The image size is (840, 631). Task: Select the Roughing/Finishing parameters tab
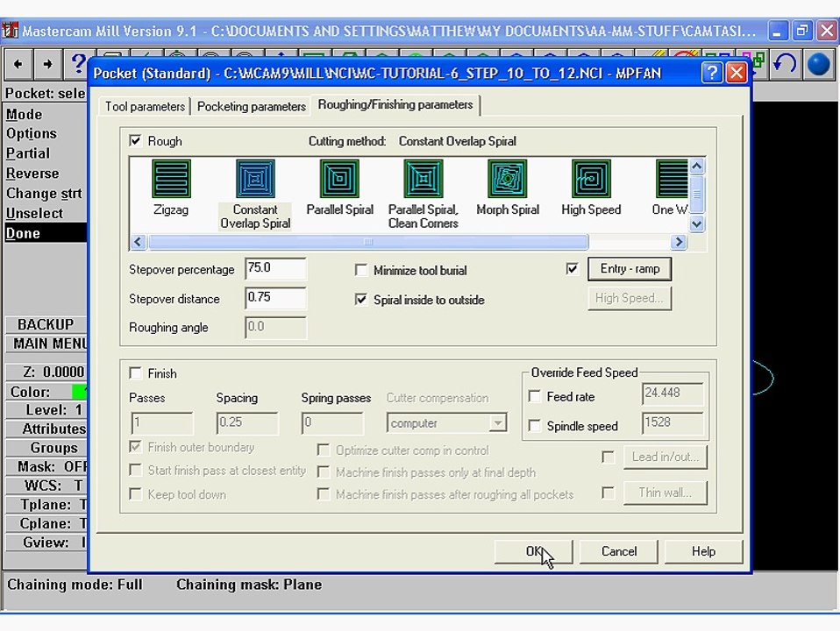[395, 104]
